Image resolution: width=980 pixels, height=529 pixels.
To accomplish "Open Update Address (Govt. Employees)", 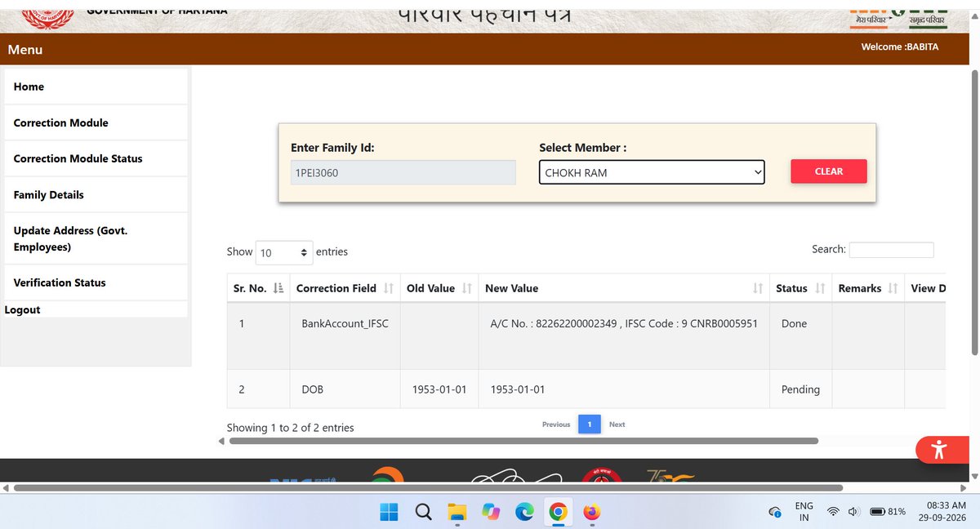I will coord(96,238).
